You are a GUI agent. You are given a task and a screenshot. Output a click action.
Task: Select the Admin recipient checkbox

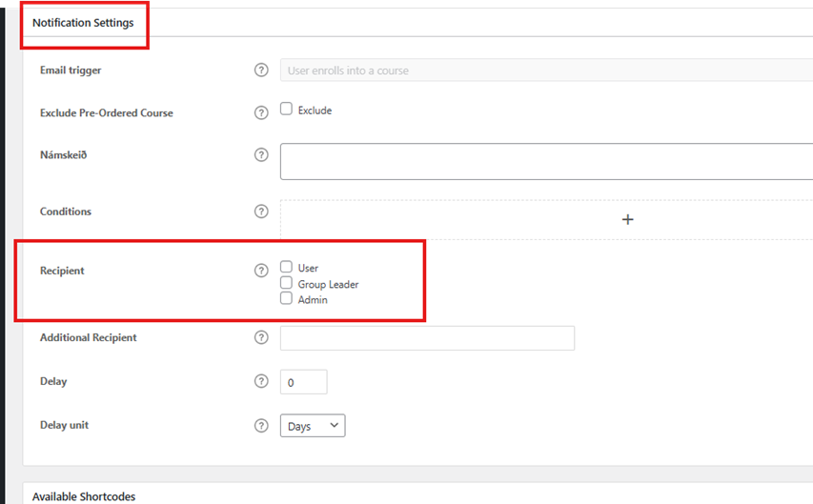287,298
